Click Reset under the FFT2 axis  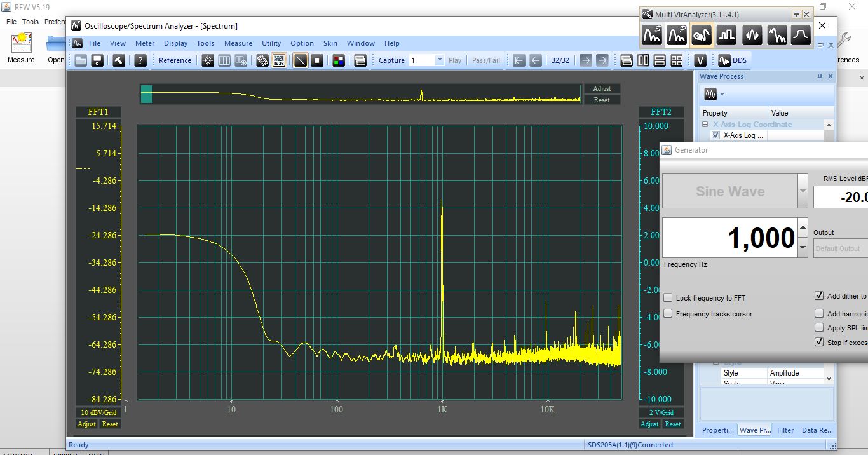click(673, 424)
